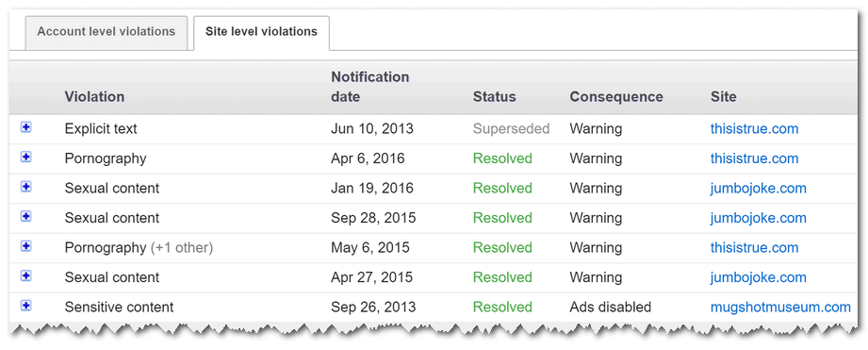Click the Violation column header
This screenshot has height=350, width=868.
(x=94, y=97)
